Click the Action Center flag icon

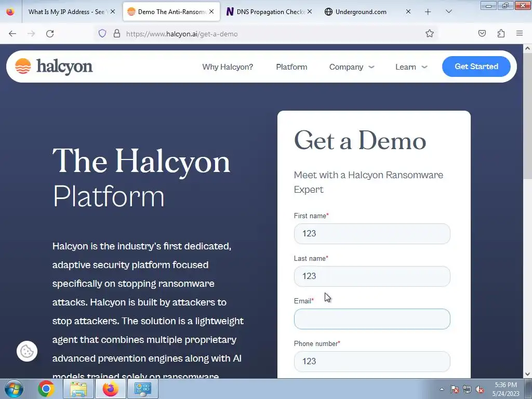(x=455, y=390)
